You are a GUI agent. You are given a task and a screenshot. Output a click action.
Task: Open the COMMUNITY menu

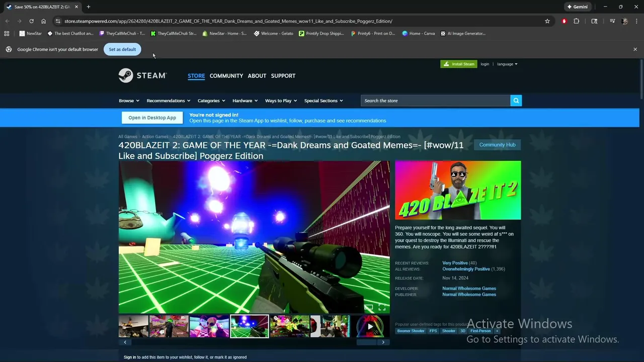click(x=226, y=76)
